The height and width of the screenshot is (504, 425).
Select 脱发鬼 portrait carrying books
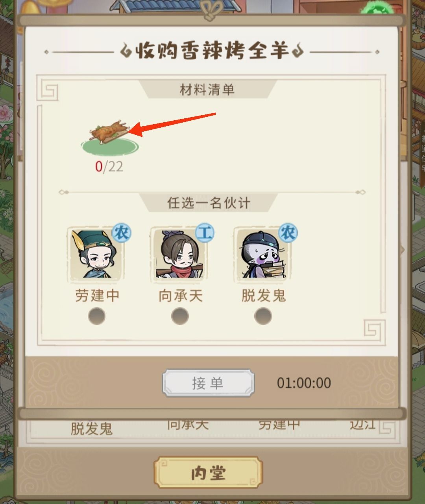(262, 254)
